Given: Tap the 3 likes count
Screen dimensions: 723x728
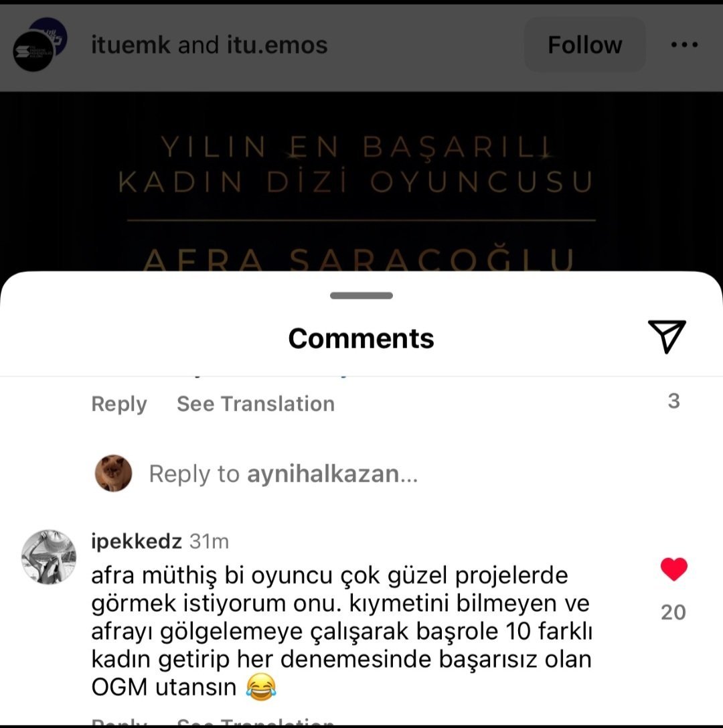Looking at the screenshot, I should [674, 401].
